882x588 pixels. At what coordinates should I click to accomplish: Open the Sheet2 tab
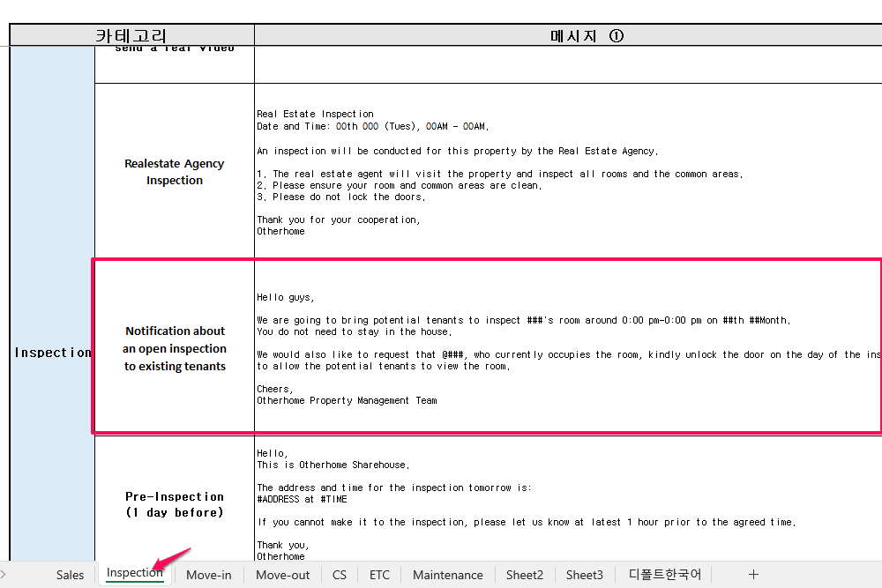tap(524, 575)
